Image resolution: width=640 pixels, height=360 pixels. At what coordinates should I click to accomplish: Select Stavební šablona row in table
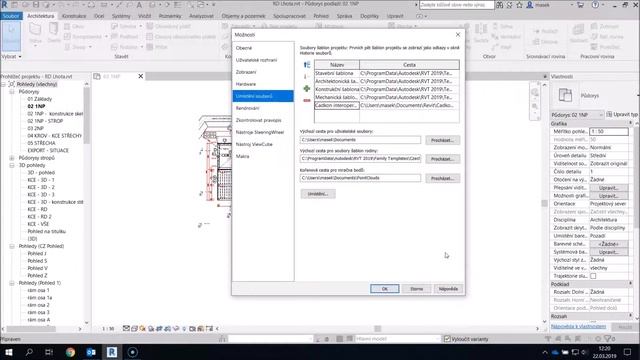coord(387,73)
